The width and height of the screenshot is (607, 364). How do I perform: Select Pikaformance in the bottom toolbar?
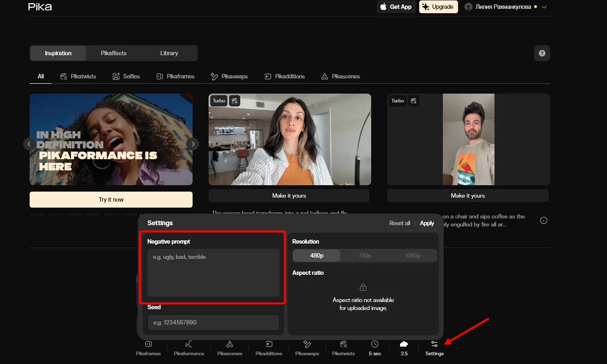[x=189, y=348]
